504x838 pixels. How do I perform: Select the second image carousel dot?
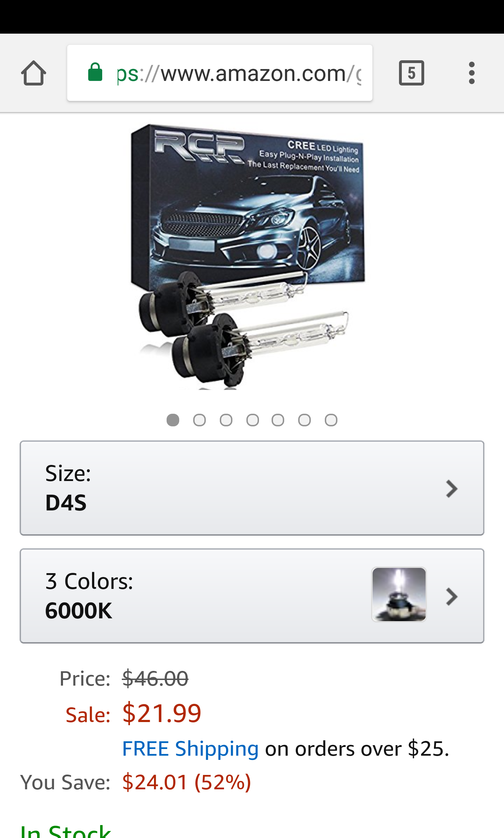click(x=199, y=420)
